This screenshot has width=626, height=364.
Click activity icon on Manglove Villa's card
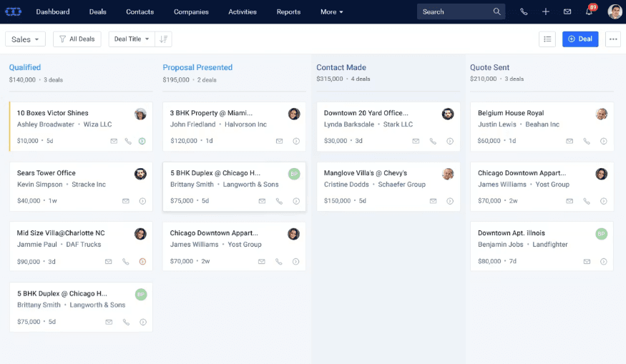tap(450, 201)
